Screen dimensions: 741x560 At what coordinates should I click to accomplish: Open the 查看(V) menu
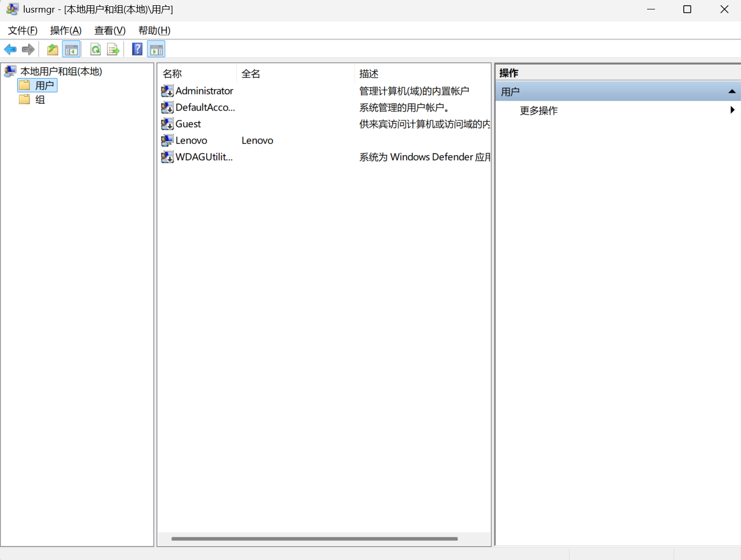[x=110, y=30]
